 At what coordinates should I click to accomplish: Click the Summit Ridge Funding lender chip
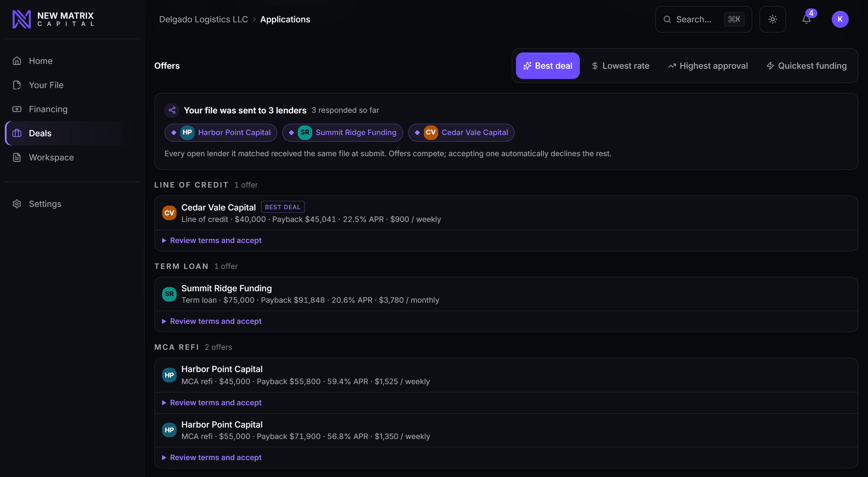[342, 132]
